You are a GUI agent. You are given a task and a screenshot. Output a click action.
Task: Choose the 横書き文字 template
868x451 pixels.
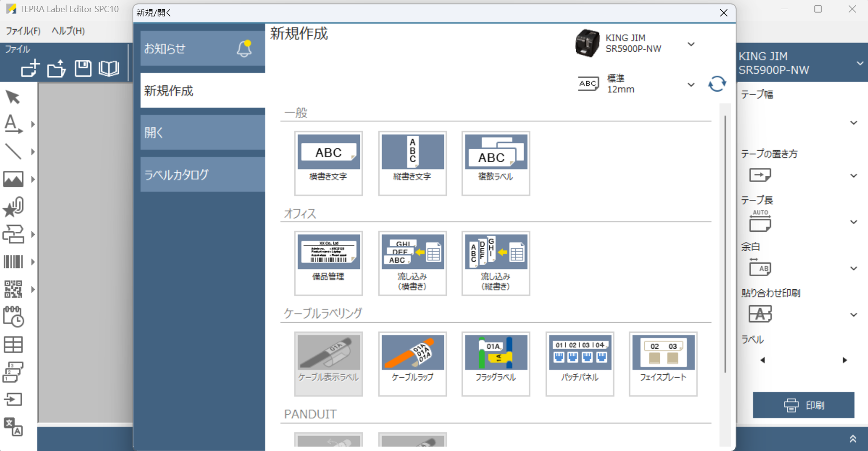pos(328,163)
